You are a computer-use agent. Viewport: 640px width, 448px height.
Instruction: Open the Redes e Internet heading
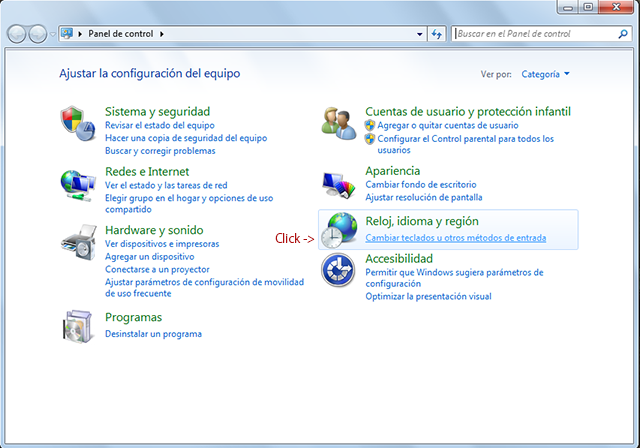pos(147,171)
